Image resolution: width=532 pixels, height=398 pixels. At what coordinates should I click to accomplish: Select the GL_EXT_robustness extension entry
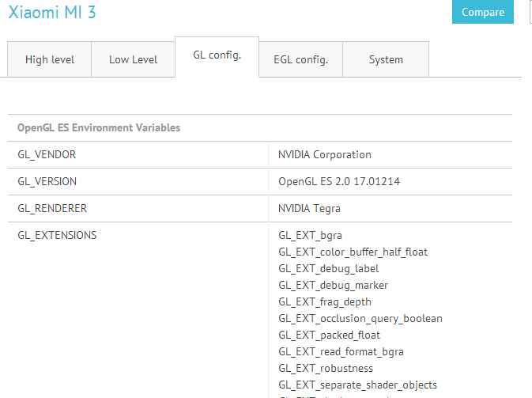click(325, 368)
